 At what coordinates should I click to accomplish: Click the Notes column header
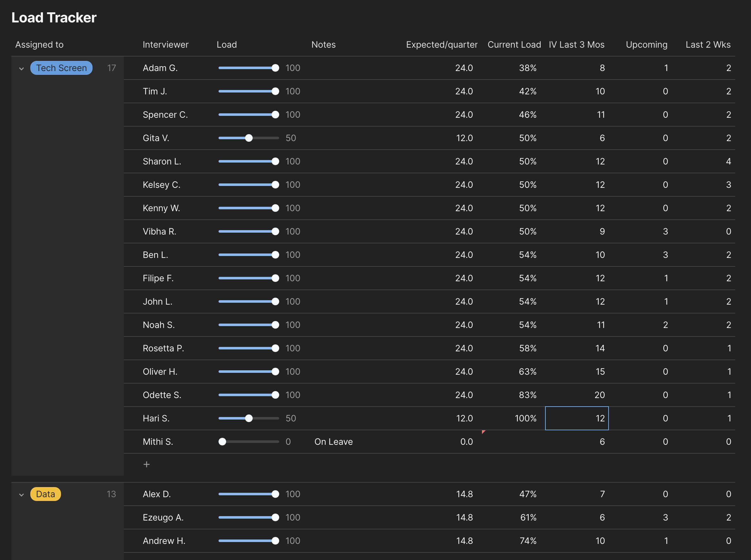coord(323,45)
